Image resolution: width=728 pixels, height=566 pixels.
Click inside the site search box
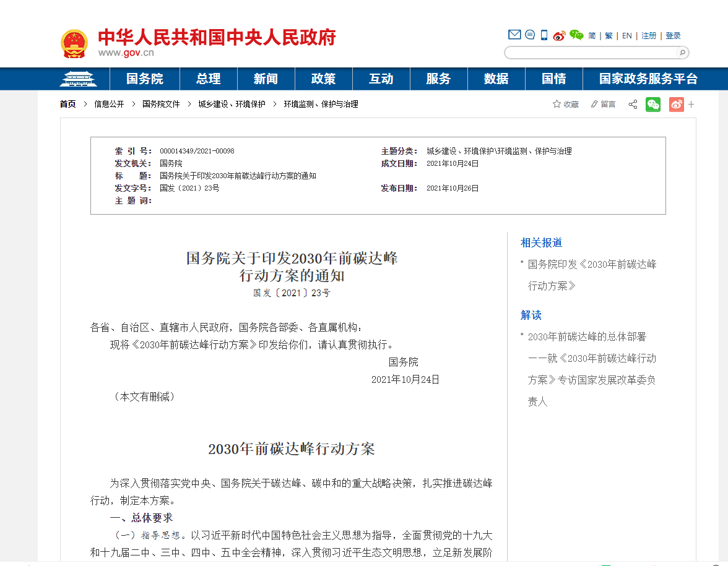pyautogui.click(x=591, y=53)
